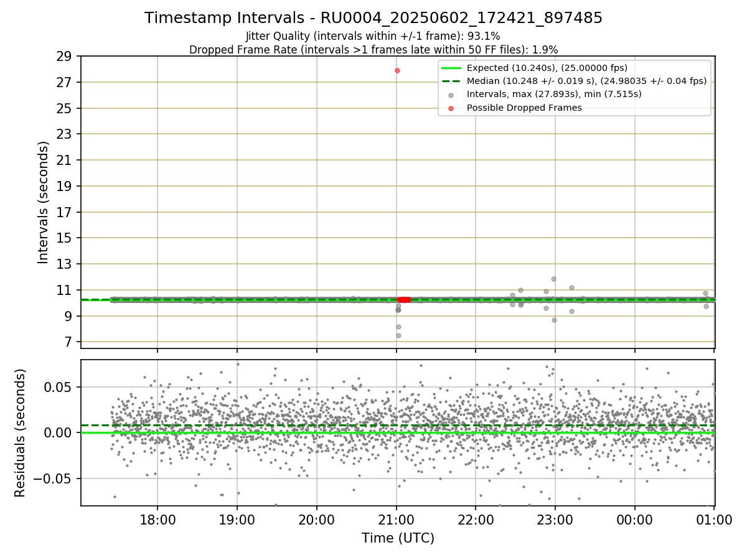The height and width of the screenshot is (560, 747).
Task: Click the '00:00' x-axis tick label
Action: 635,520
